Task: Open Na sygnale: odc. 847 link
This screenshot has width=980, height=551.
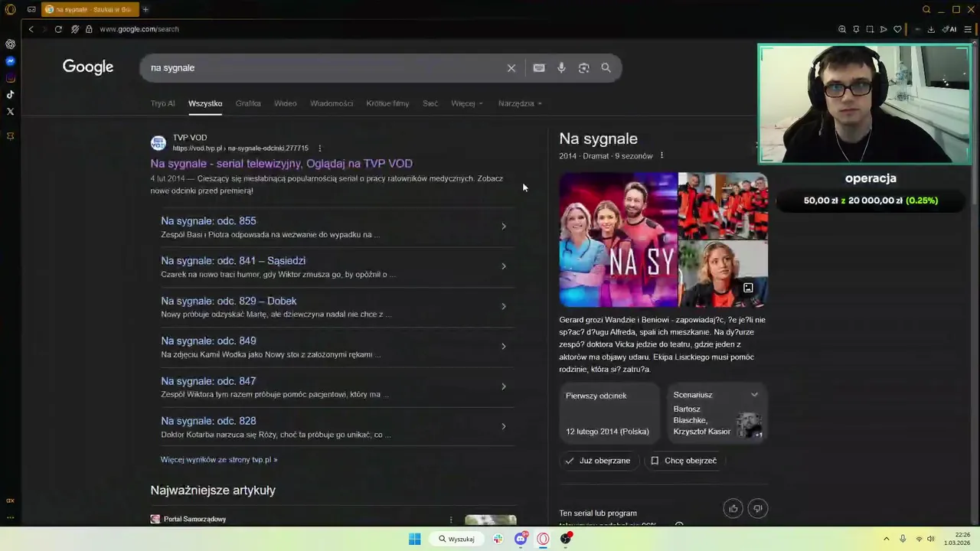Action: coord(208,381)
